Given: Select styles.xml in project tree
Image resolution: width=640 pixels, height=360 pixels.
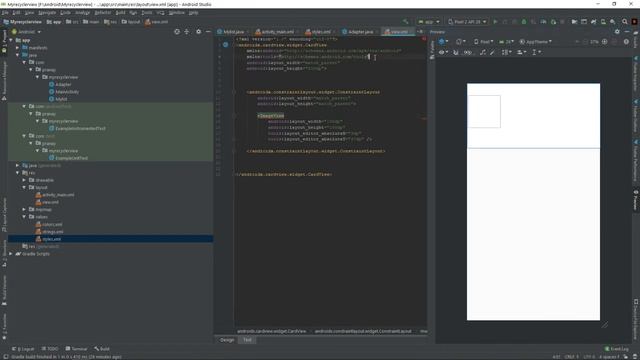Looking at the screenshot, I should click(x=52, y=239).
